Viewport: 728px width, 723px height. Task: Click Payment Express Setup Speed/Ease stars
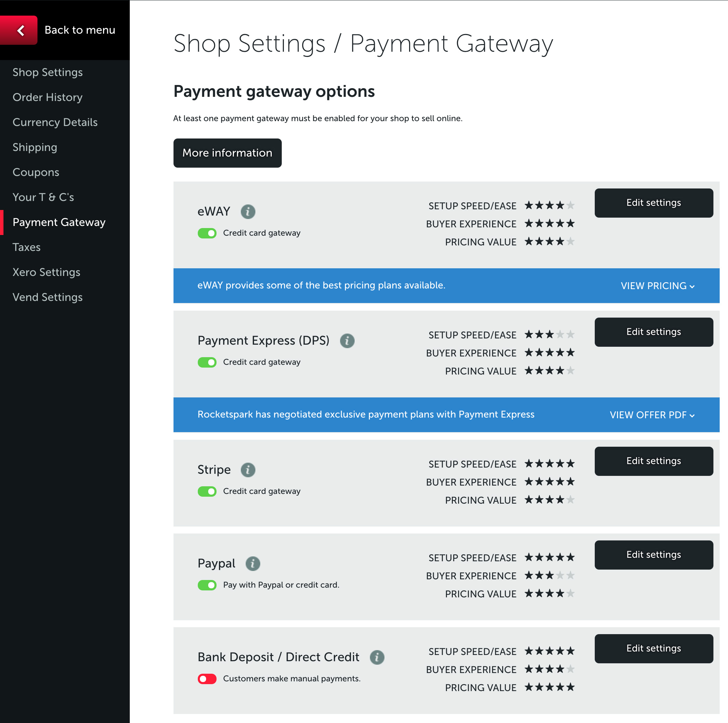[550, 335]
